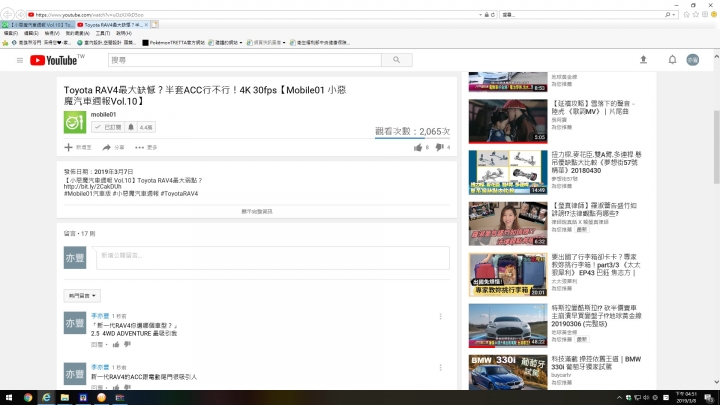Open the commenter name on the ADVENTURE comment
This screenshot has width=720, height=405.
click(100, 316)
